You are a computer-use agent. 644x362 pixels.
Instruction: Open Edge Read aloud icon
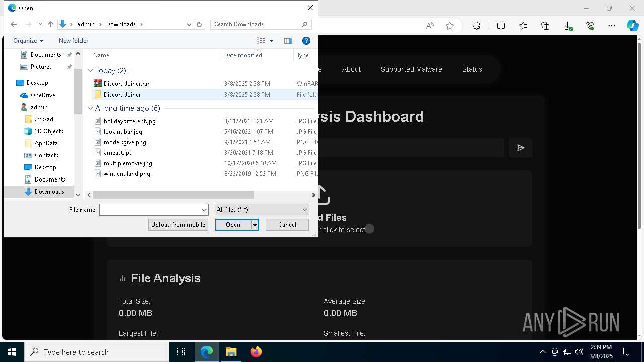pos(429,26)
